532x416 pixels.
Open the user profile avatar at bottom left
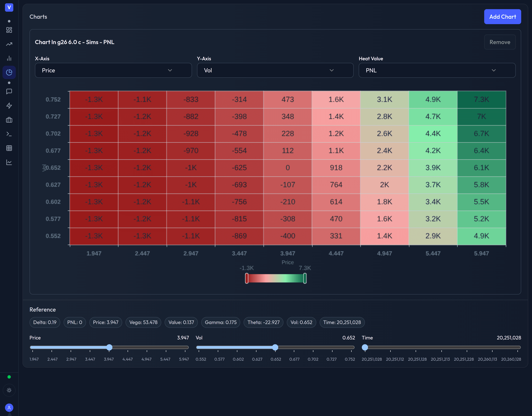click(9, 407)
